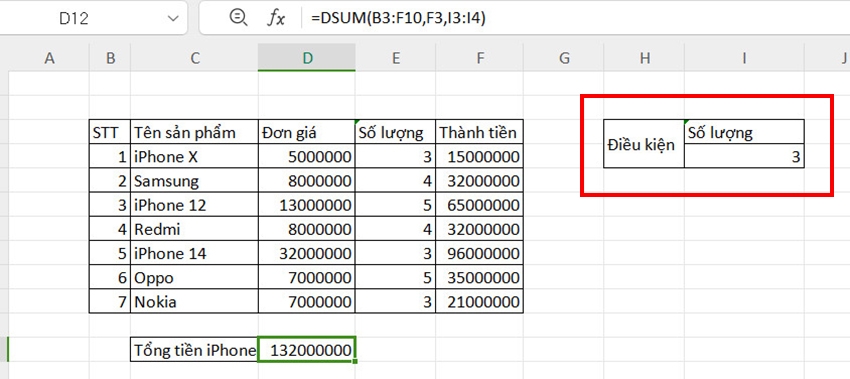
Task: Click unit price 7000000 in Oppo row
Action: click(307, 278)
